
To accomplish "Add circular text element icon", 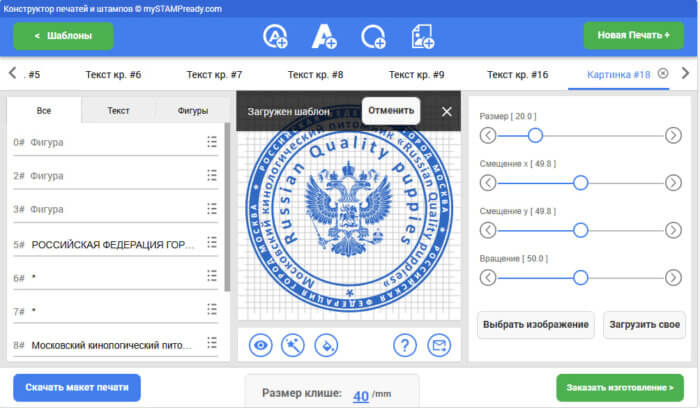I will [x=275, y=37].
